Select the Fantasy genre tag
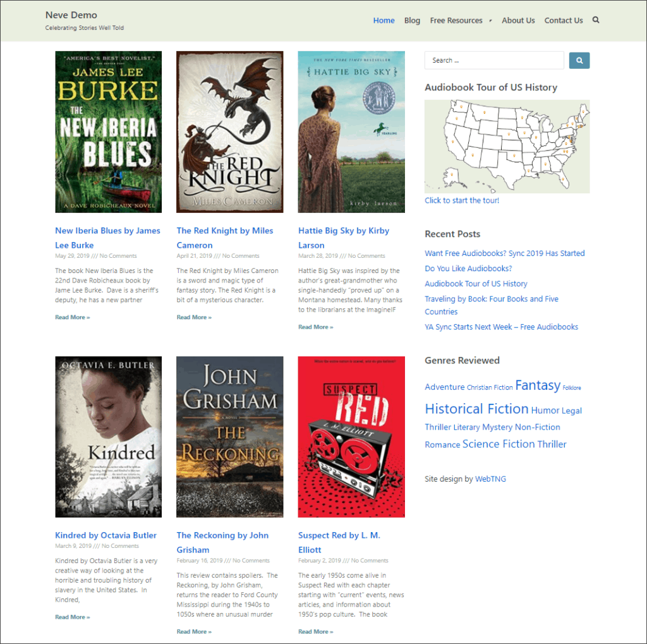The height and width of the screenshot is (644, 647). click(538, 385)
